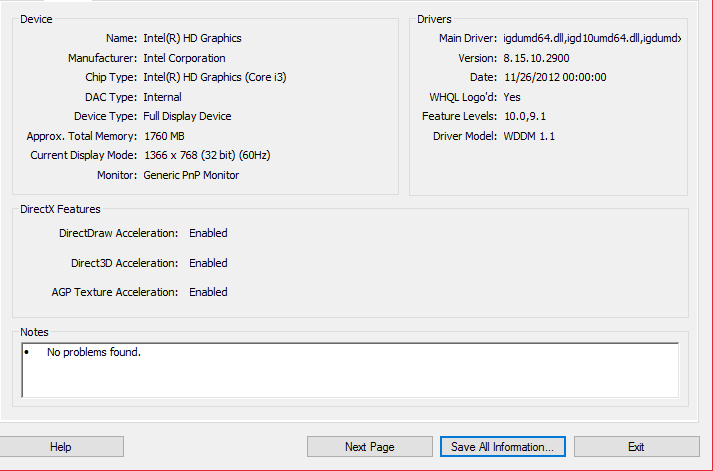This screenshot has height=471, width=713.
Task: Click Full Display Device value
Action: coord(187,116)
